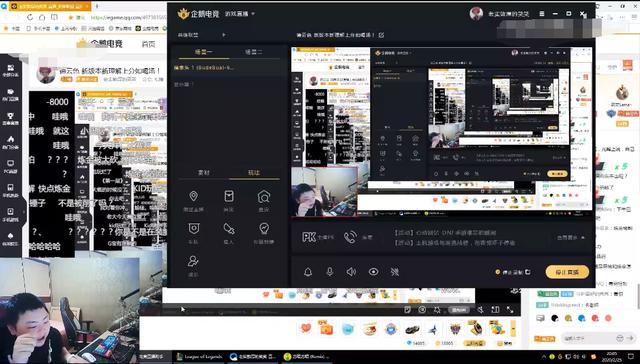Click the shield badge feature icon
The width and height of the screenshot is (640, 364).
point(193,229)
